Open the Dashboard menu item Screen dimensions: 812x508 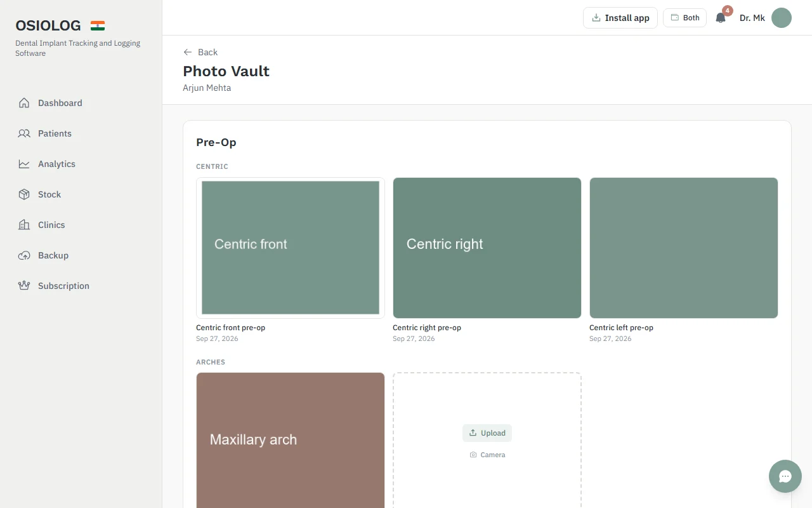[x=81, y=103]
